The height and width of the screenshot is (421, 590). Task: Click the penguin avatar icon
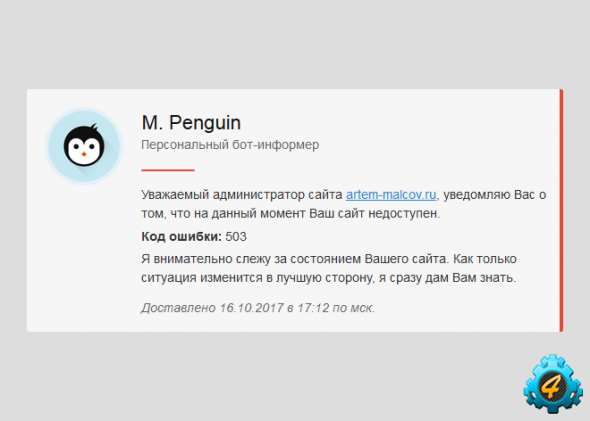tap(84, 146)
